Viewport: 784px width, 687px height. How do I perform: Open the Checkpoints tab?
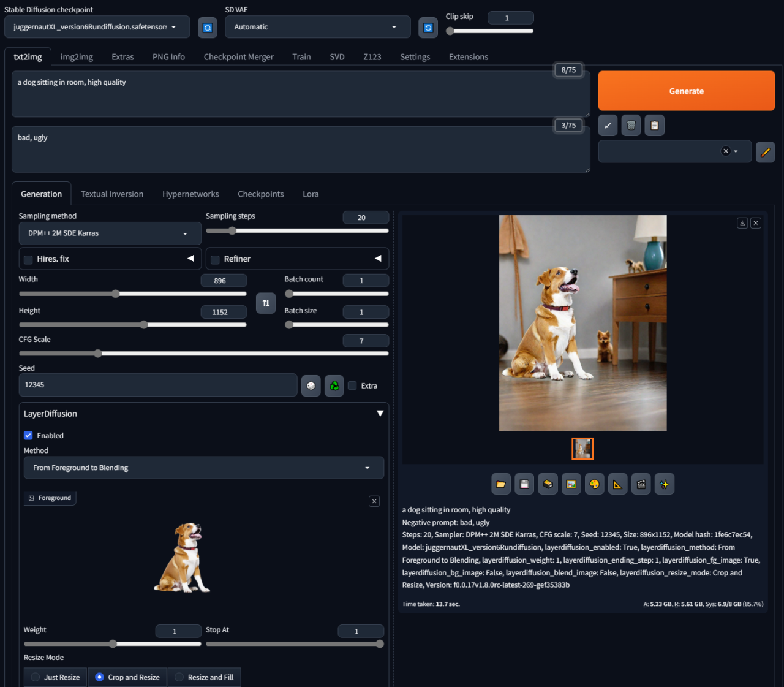(x=260, y=194)
